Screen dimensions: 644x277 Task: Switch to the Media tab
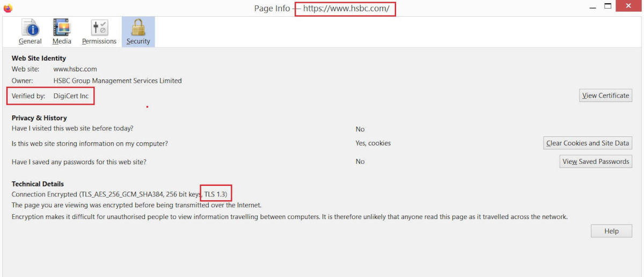click(x=62, y=32)
